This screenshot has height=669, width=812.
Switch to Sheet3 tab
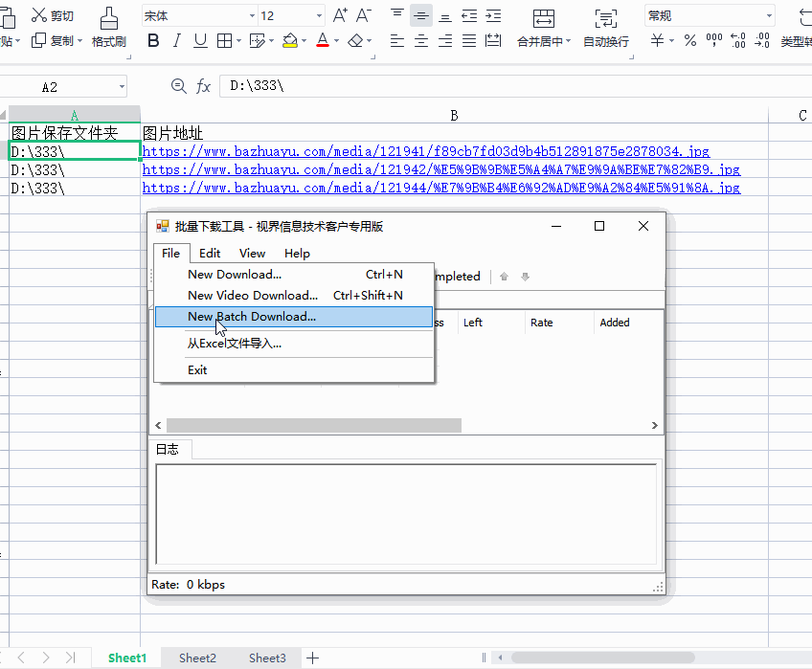point(267,658)
